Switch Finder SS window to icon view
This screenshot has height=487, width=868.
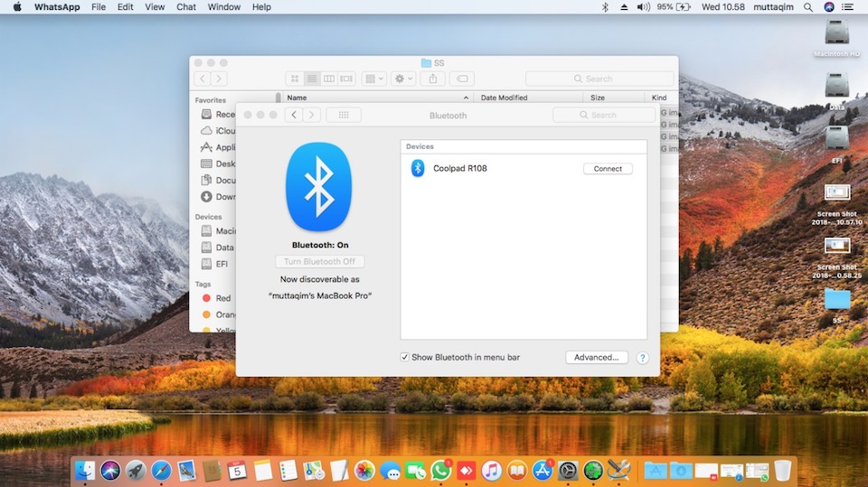295,79
